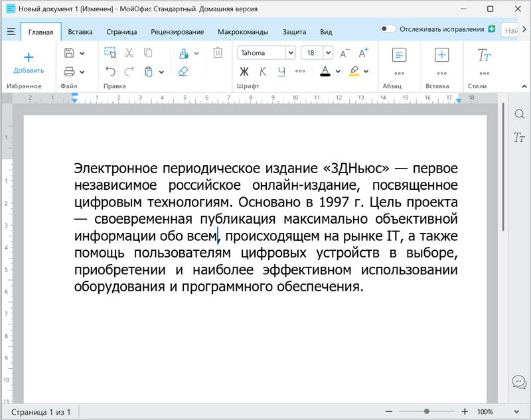
Task: Apply bold with the Ж button
Action: 244,72
